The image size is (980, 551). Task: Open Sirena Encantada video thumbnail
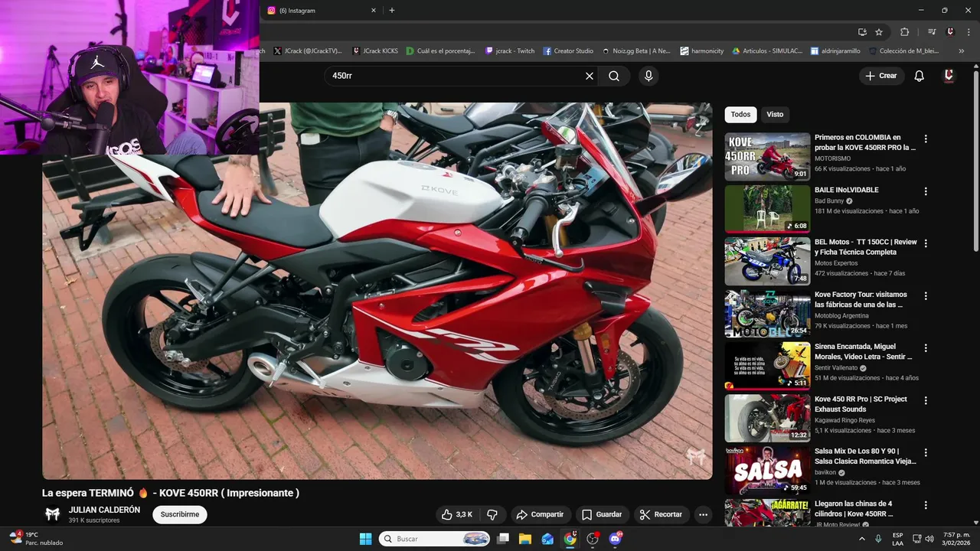click(767, 366)
